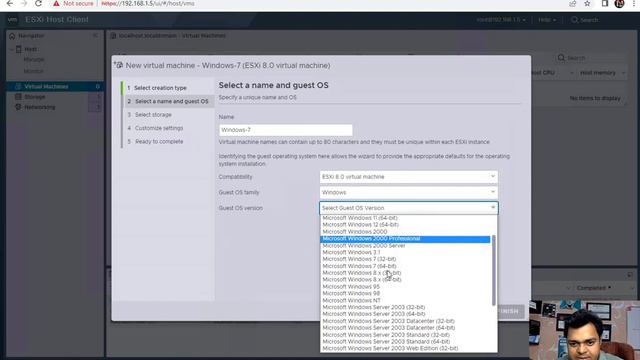The image size is (640, 360).
Task: Open the root user account dropdown
Action: pos(501,20)
